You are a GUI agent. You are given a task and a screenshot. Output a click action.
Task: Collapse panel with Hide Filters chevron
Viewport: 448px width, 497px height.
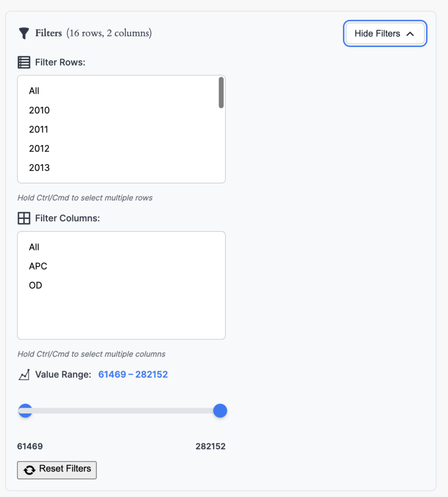point(410,34)
